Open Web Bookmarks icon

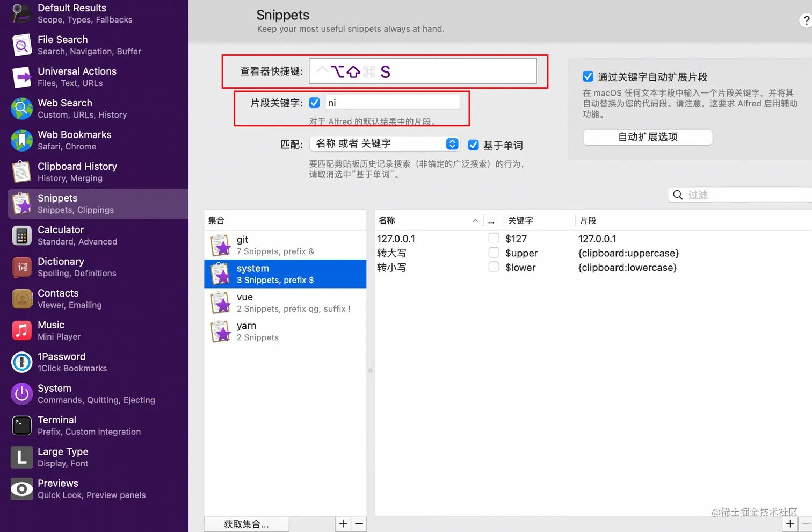[22, 140]
